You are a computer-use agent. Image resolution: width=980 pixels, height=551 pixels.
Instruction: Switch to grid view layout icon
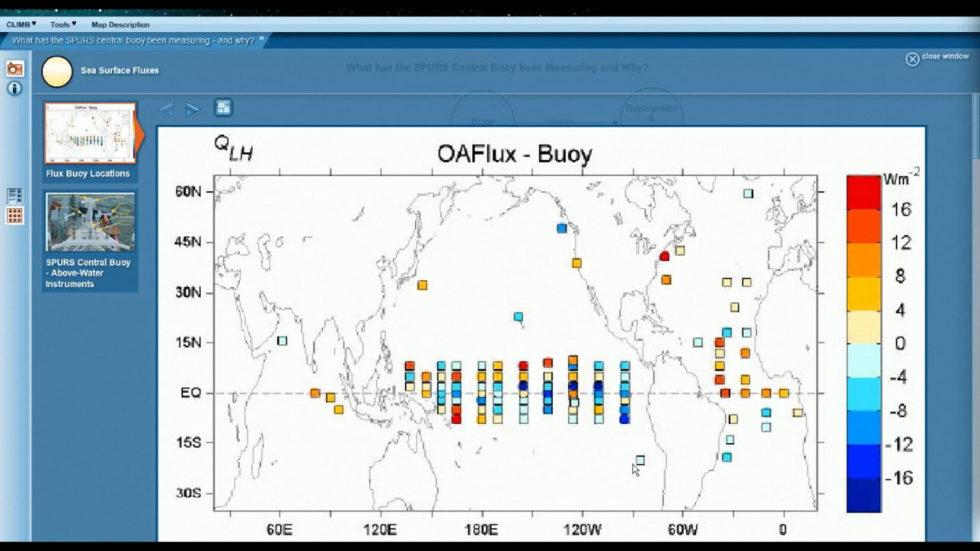click(x=15, y=216)
